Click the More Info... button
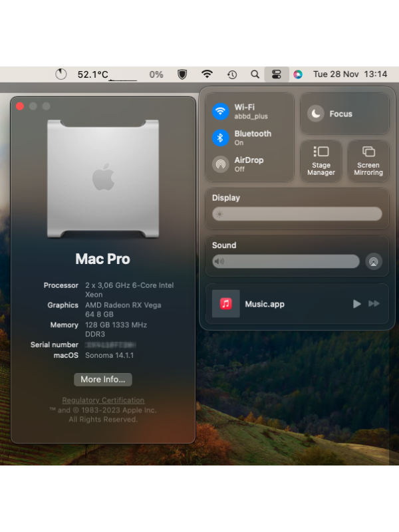Image resolution: width=399 pixels, height=532 pixels. click(103, 379)
